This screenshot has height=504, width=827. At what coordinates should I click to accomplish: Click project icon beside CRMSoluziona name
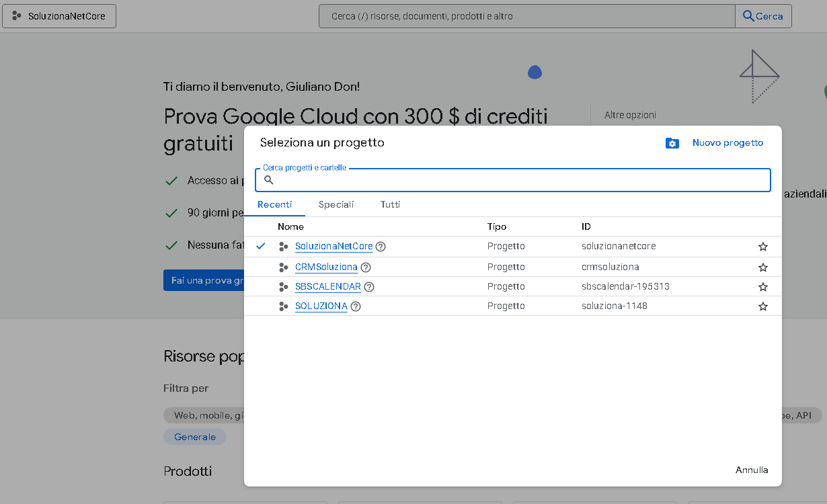[x=283, y=267]
